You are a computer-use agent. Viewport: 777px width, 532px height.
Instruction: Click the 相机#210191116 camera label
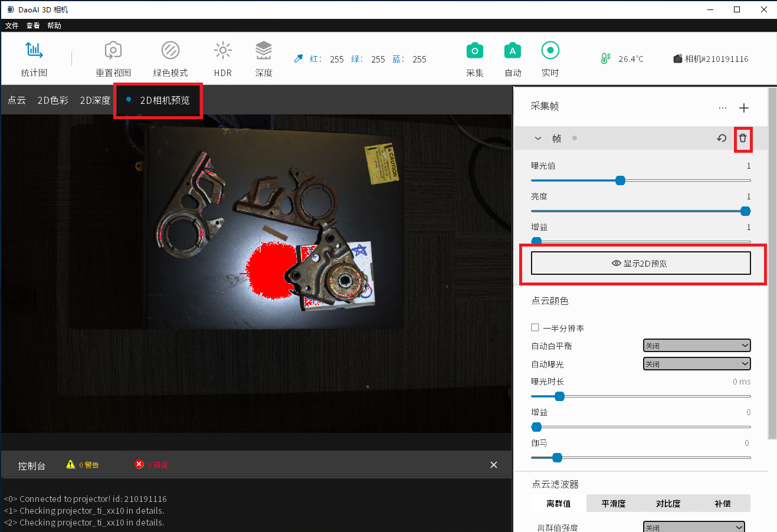[x=716, y=59]
